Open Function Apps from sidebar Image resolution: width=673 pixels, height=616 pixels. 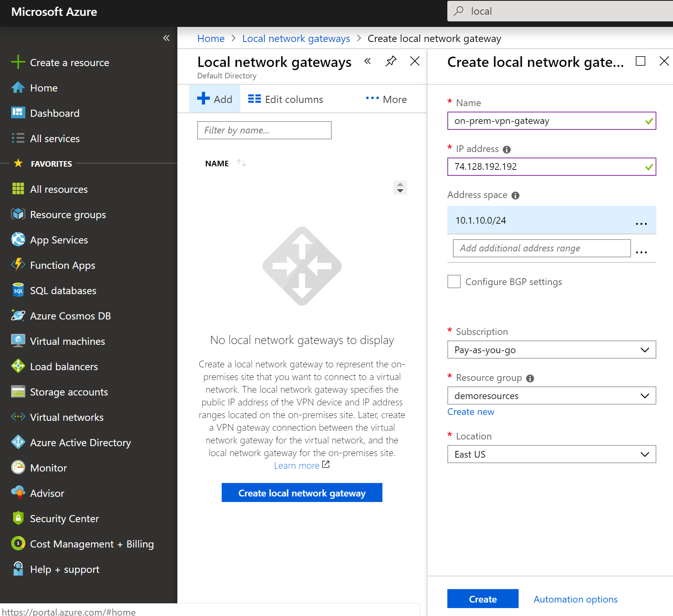pos(62,265)
